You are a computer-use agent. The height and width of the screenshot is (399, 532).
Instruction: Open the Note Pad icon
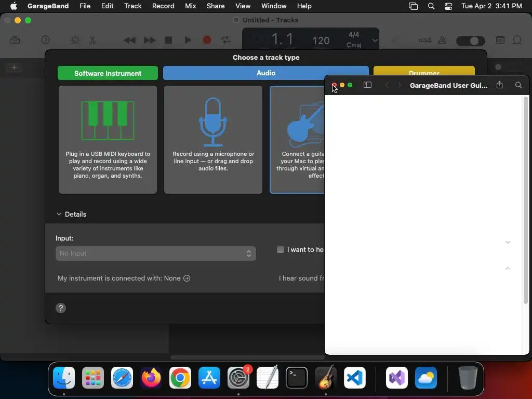(500, 41)
